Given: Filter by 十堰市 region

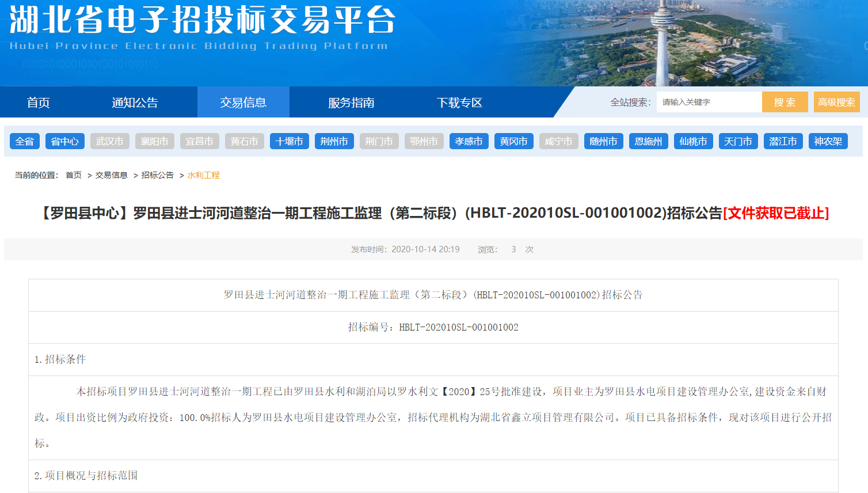Looking at the screenshot, I should tap(290, 141).
